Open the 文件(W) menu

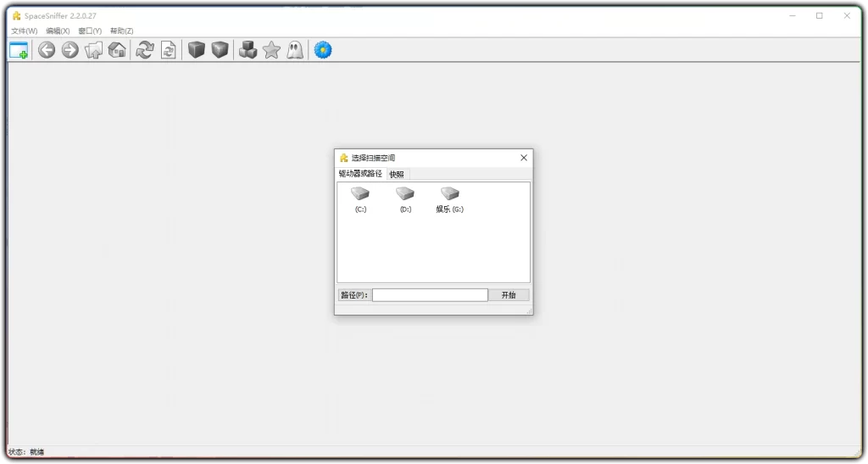click(x=25, y=31)
